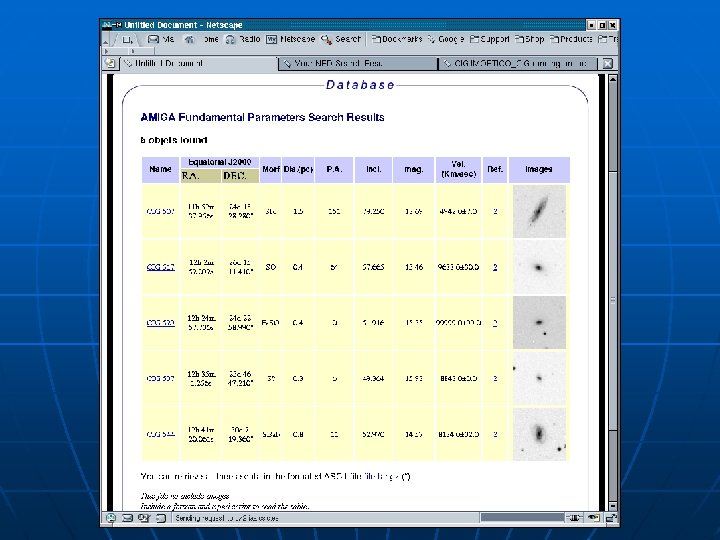Open Mail from the status bar icon
The width and height of the screenshot is (720, 540).
coord(127,518)
